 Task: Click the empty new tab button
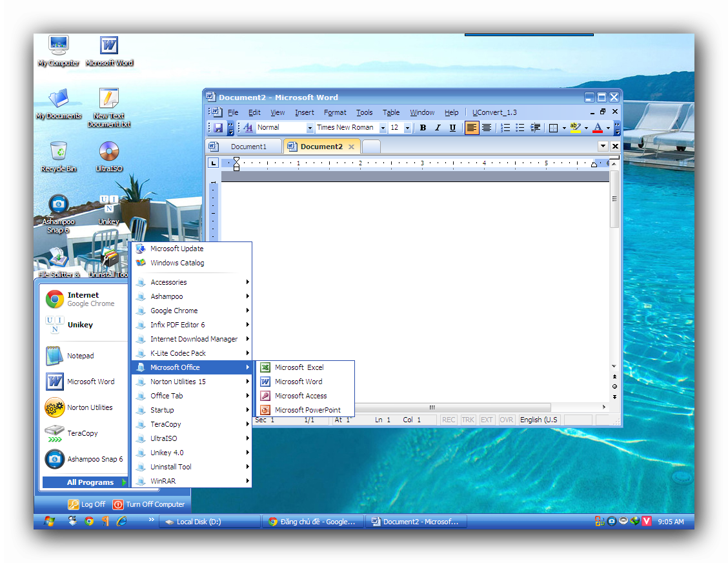[371, 147]
